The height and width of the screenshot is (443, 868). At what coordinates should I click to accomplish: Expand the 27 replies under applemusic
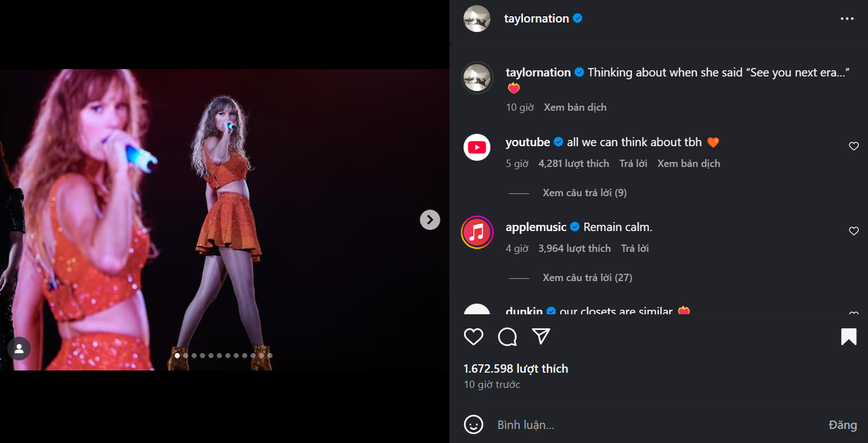(x=587, y=277)
